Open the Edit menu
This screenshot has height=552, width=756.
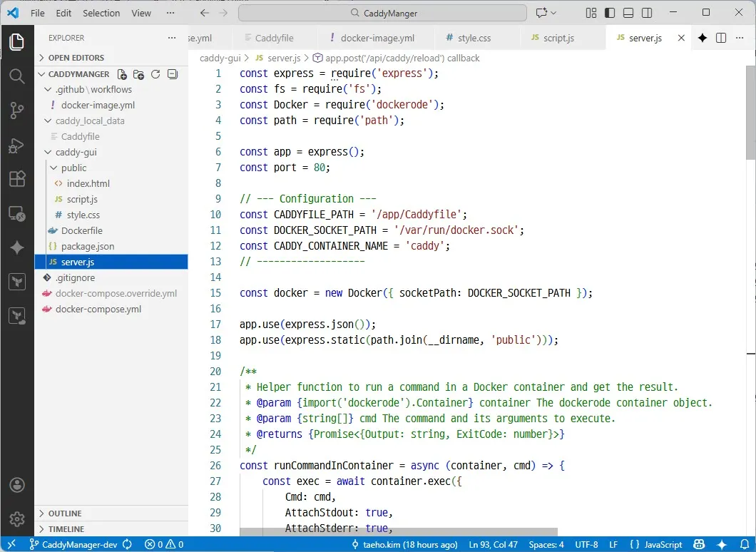(63, 13)
